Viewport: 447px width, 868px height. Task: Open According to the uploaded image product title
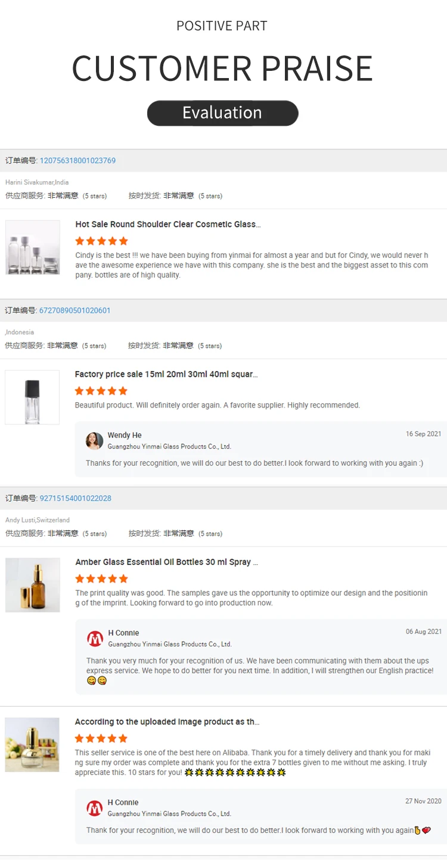(x=167, y=722)
